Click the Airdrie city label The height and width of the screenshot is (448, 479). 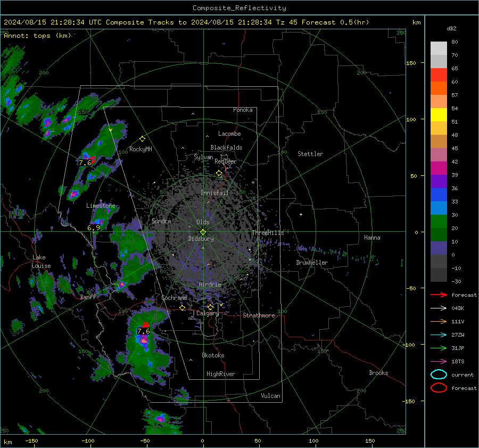(x=210, y=284)
